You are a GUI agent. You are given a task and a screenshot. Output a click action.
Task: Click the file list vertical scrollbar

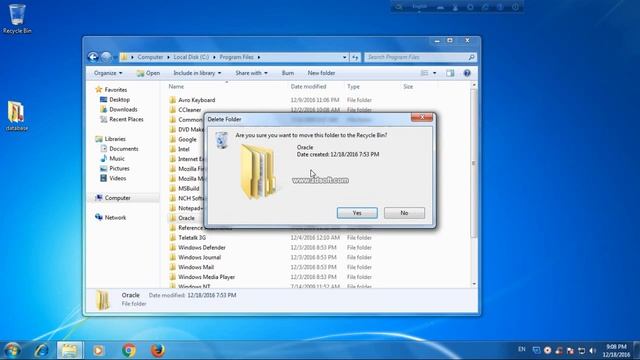click(x=474, y=163)
